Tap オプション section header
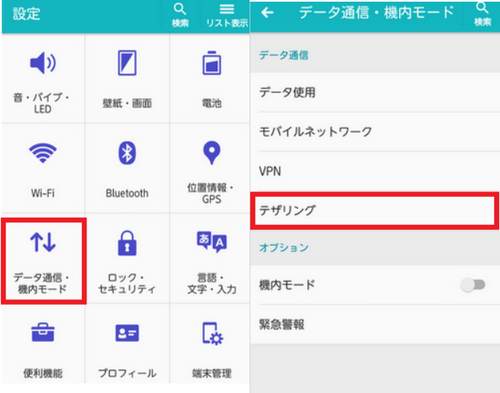The width and height of the screenshot is (500, 393). 284,248
